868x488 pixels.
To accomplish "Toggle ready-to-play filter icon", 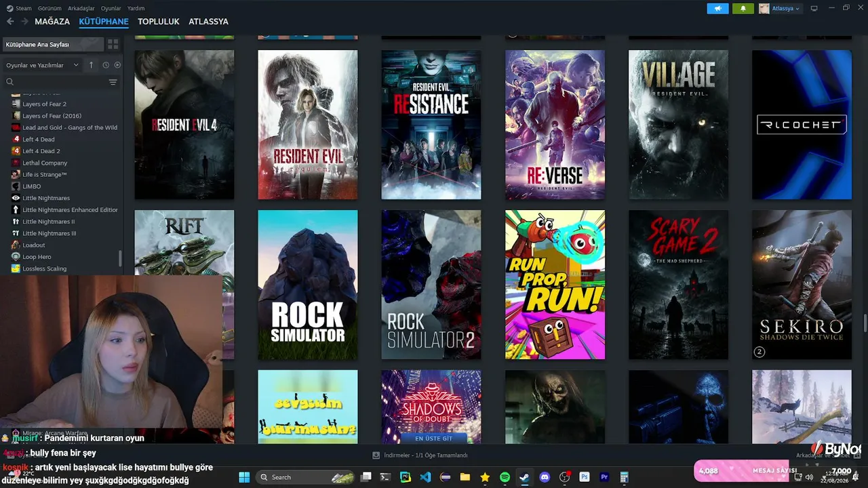I will (117, 65).
